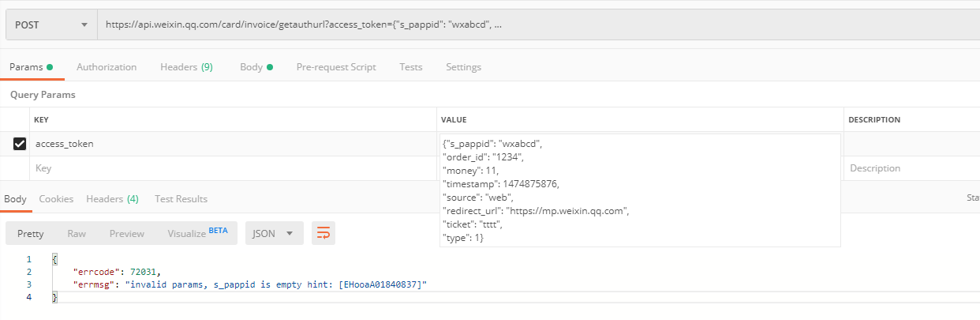The width and height of the screenshot is (980, 320).
Task: Uncheck the access_token parameter checkbox
Action: (x=20, y=144)
